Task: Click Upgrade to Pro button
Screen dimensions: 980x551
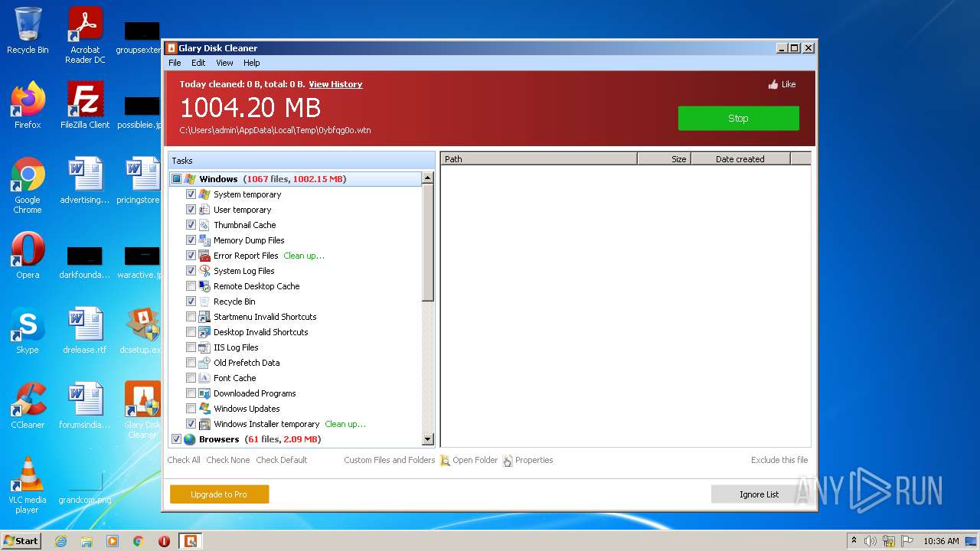Action: pyautogui.click(x=219, y=494)
